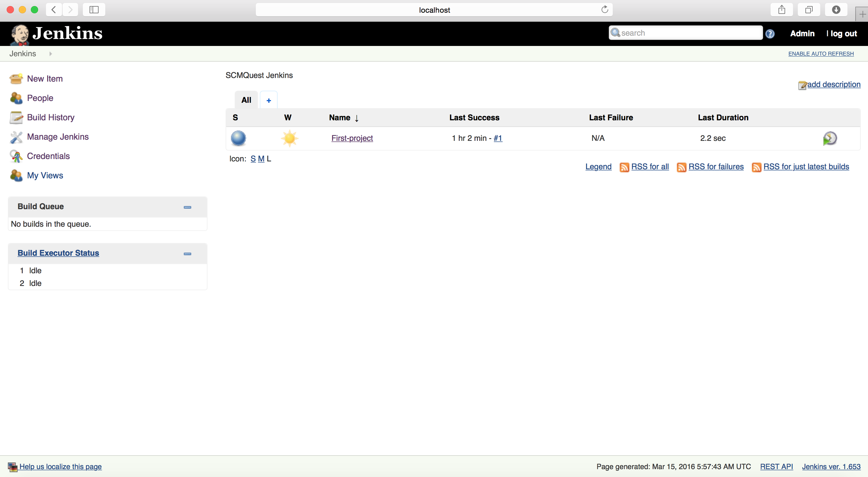Click the blue status ball for First-project
This screenshot has height=477, width=868.
pyautogui.click(x=238, y=138)
